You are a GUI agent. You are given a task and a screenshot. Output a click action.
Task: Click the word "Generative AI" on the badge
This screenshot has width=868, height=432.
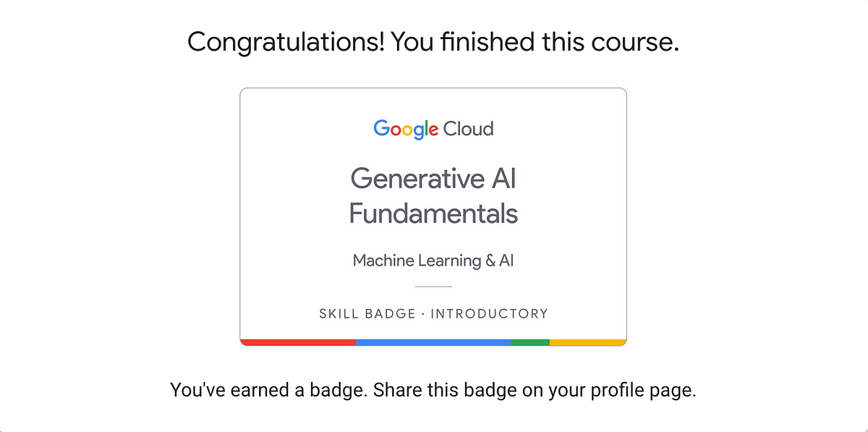(x=433, y=178)
